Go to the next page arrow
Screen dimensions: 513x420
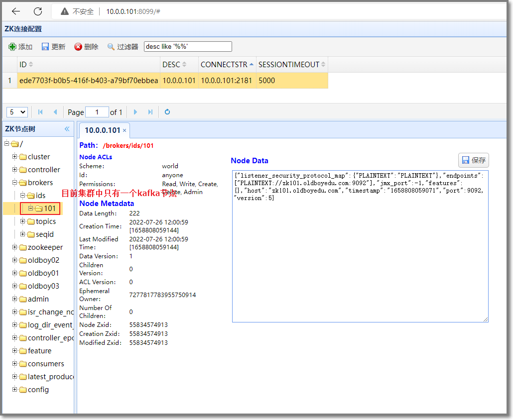[135, 112]
